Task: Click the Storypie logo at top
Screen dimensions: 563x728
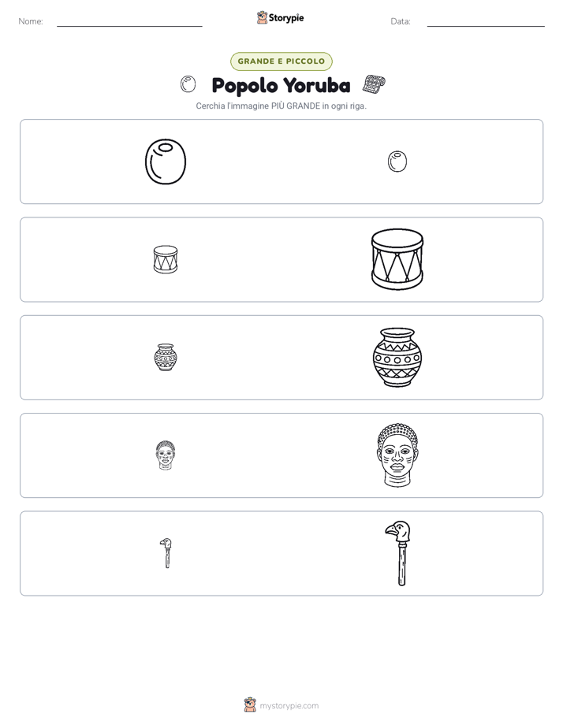Action: coord(281,17)
